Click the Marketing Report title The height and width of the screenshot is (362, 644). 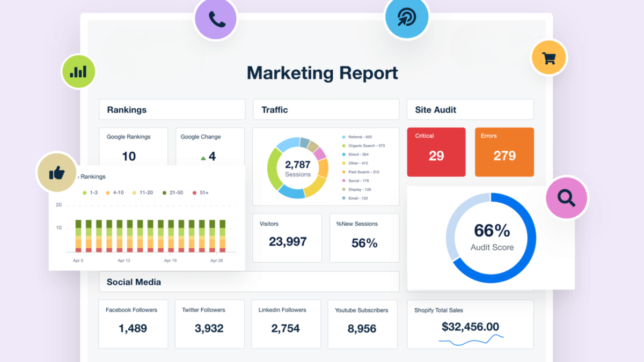[x=322, y=73]
